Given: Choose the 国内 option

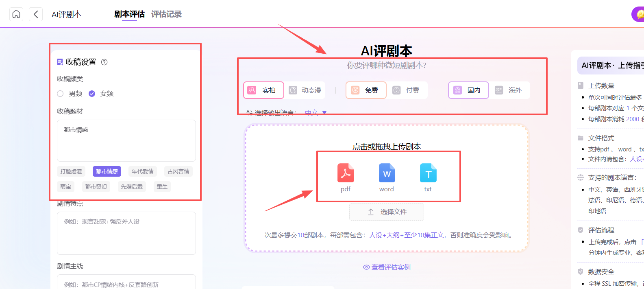Looking at the screenshot, I should (468, 90).
